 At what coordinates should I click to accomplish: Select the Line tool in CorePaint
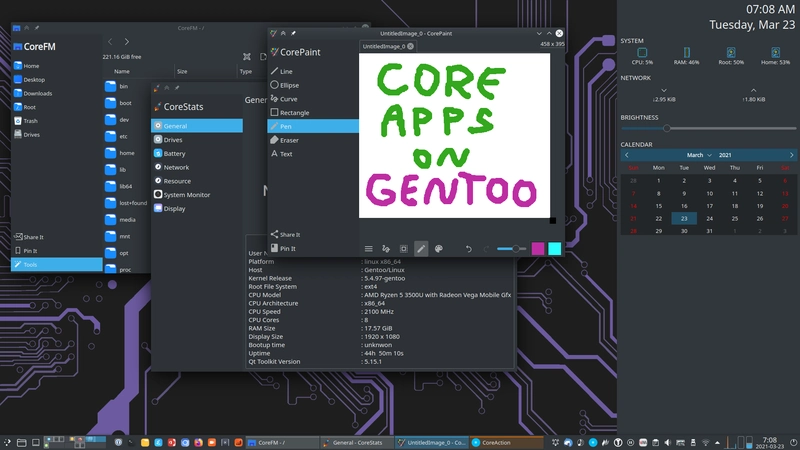[286, 72]
